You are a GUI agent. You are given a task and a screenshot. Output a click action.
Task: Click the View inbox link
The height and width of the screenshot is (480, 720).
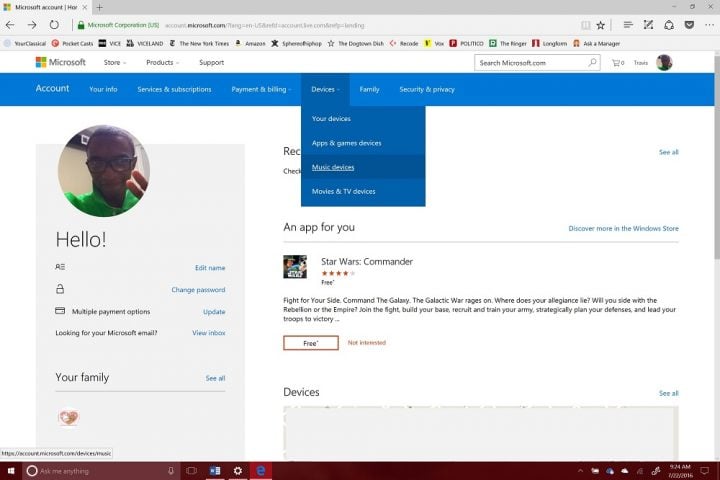click(208, 333)
